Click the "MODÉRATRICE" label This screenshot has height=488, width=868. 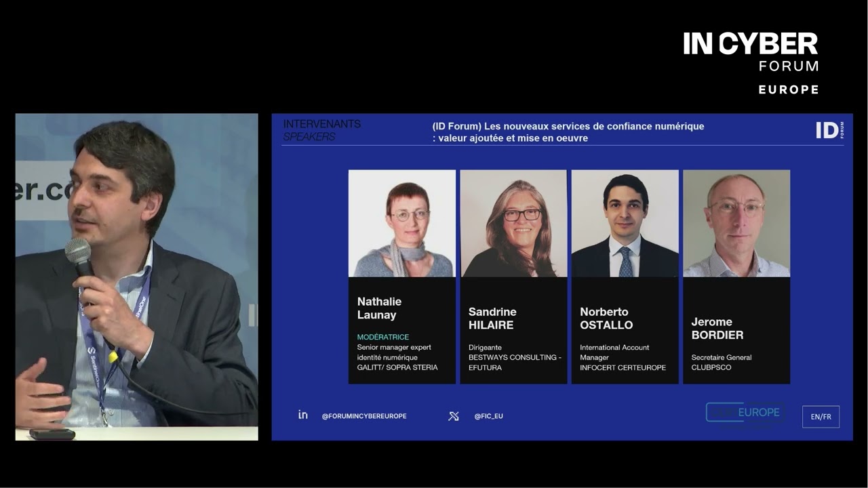383,337
